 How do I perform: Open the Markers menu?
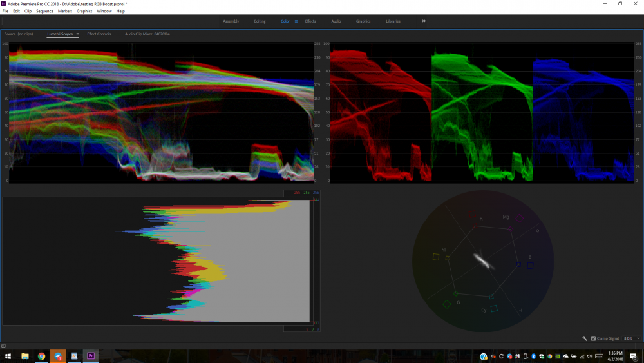coord(65,11)
